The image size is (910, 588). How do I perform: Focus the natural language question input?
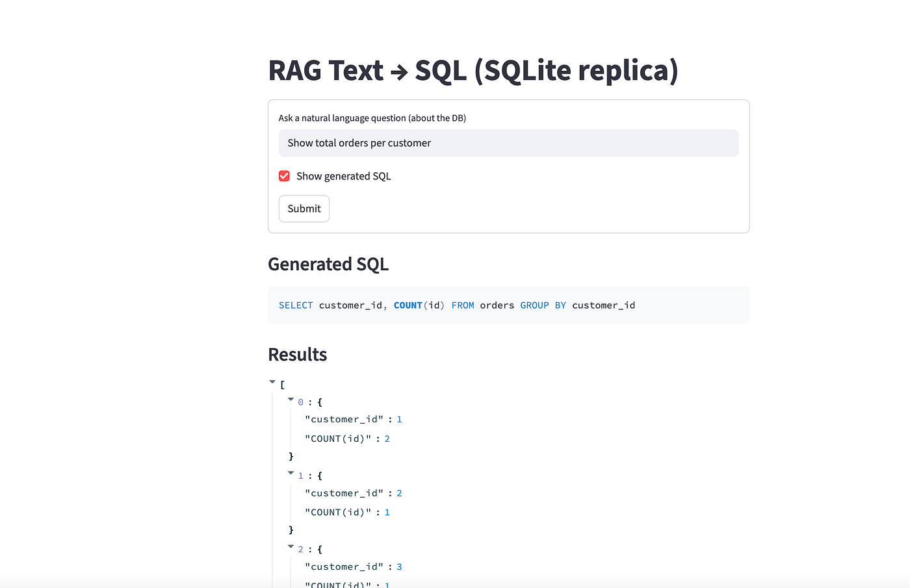(508, 143)
